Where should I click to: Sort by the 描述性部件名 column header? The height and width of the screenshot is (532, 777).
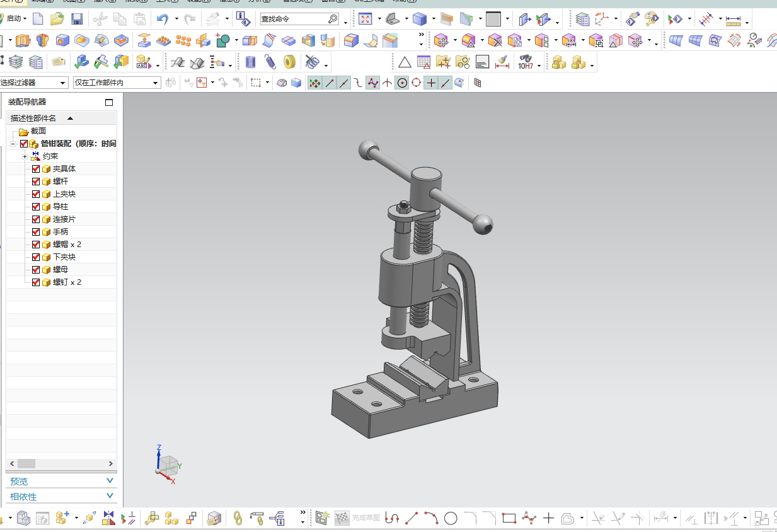click(61, 118)
